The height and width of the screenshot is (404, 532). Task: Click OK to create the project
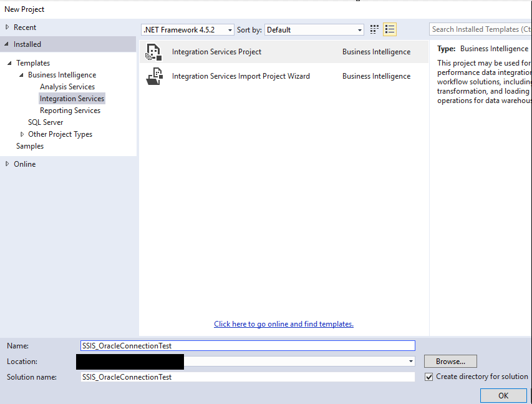point(503,395)
